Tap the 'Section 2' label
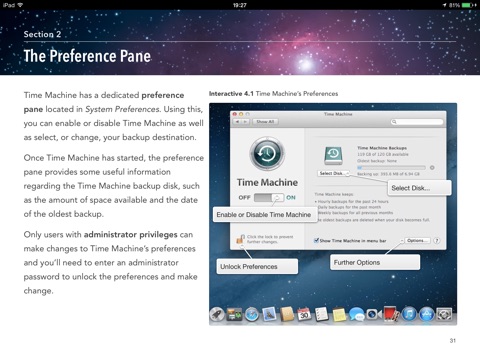 click(x=42, y=34)
